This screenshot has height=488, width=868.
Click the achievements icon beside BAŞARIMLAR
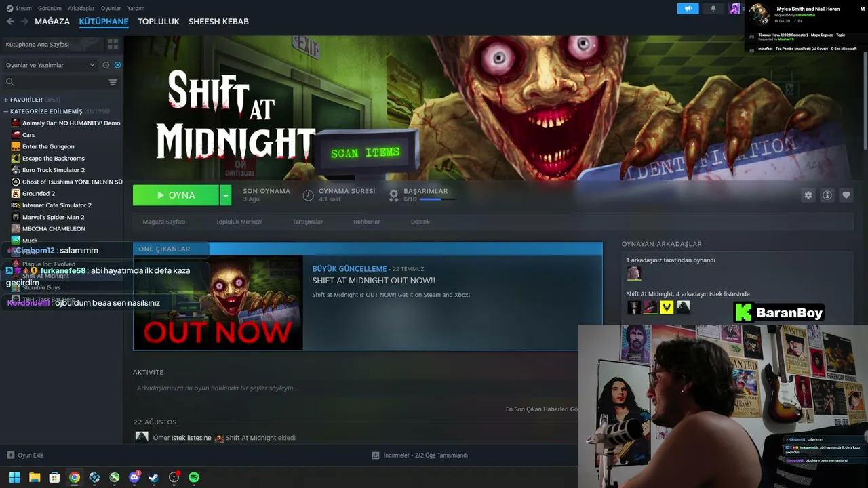click(393, 195)
